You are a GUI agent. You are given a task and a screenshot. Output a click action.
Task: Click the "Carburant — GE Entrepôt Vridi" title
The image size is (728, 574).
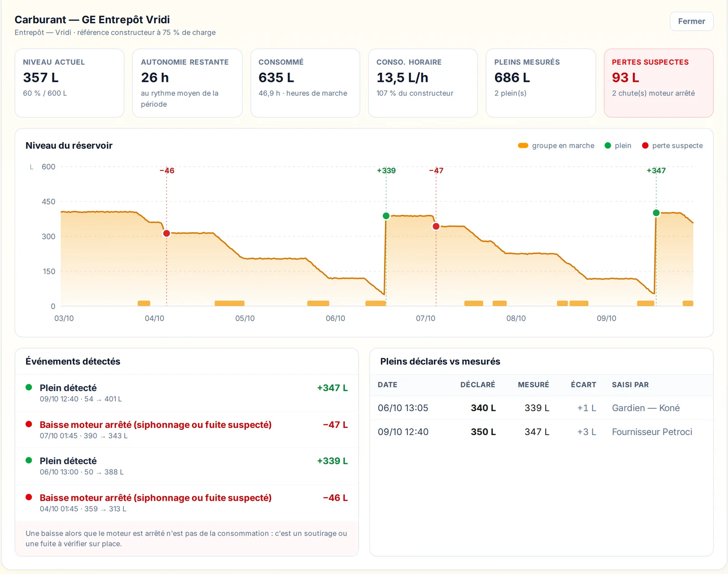tap(92, 20)
